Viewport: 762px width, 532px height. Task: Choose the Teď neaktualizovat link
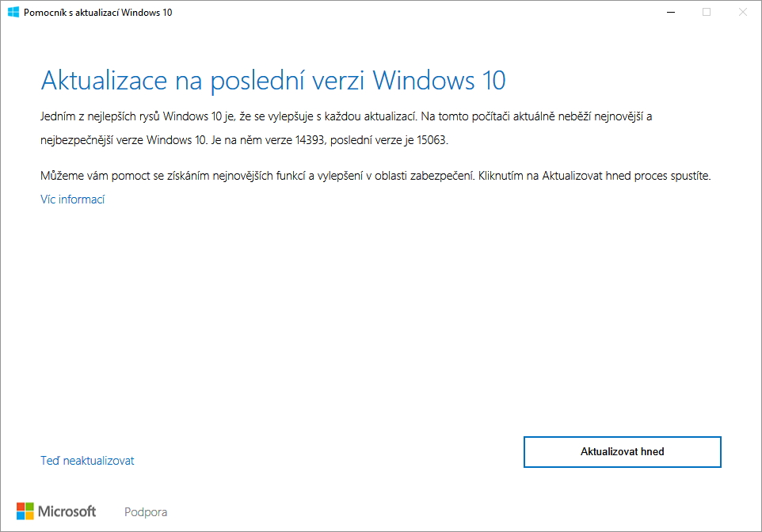pyautogui.click(x=87, y=461)
